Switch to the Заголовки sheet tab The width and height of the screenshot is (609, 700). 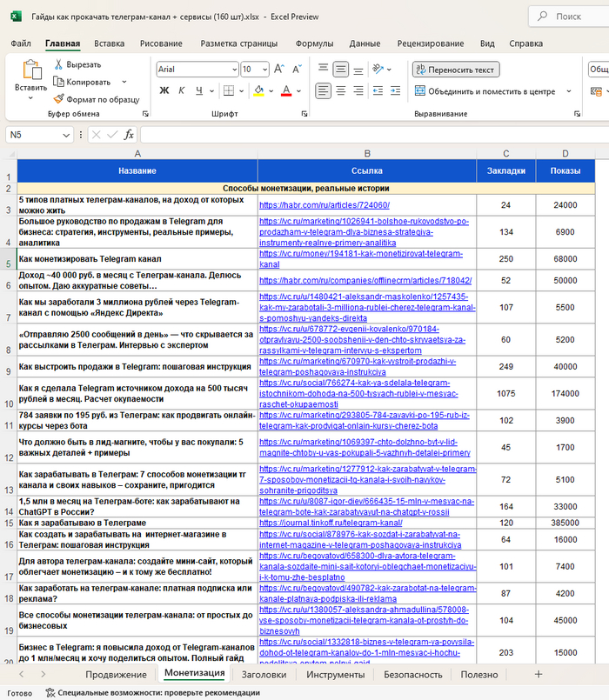pos(264,674)
